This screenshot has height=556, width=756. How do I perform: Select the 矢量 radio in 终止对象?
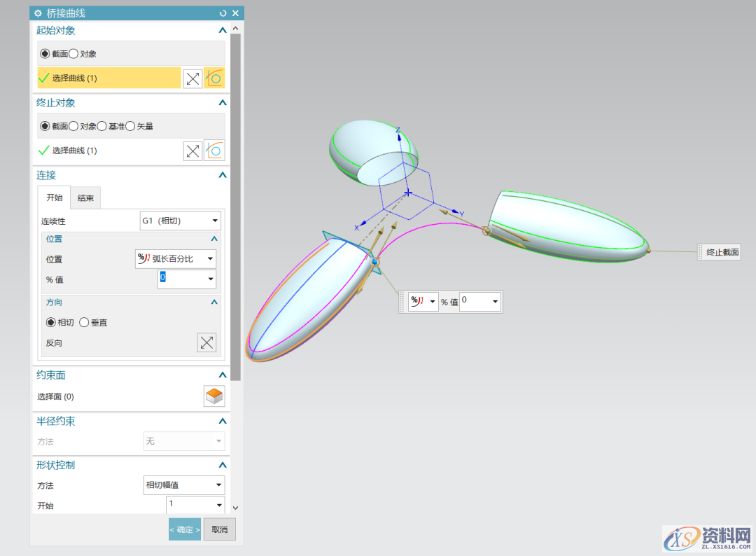pyautogui.click(x=131, y=127)
